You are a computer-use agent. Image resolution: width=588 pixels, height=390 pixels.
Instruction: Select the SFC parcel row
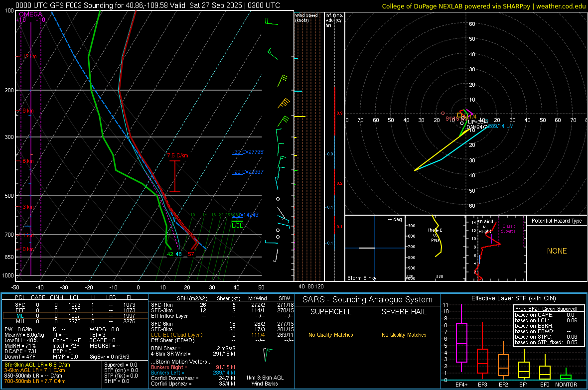pyautogui.click(x=75, y=305)
